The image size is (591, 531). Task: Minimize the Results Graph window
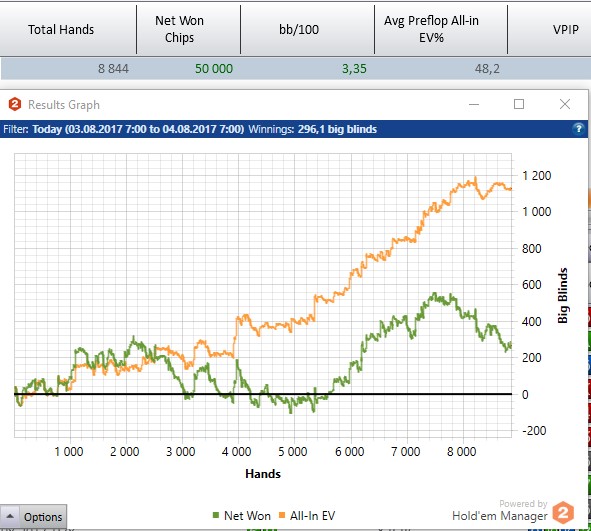(474, 104)
